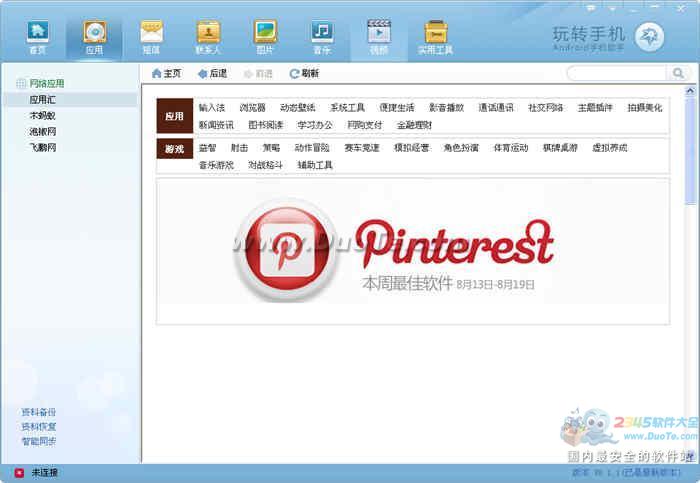Open the 浏览器 app category link
Viewport: 700px width, 483px height.
252,107
